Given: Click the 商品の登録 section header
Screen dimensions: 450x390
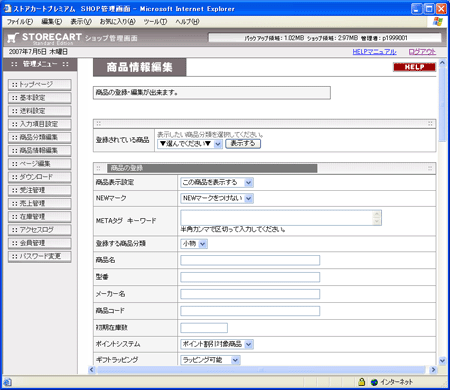Looking at the screenshot, I should click(x=212, y=168).
